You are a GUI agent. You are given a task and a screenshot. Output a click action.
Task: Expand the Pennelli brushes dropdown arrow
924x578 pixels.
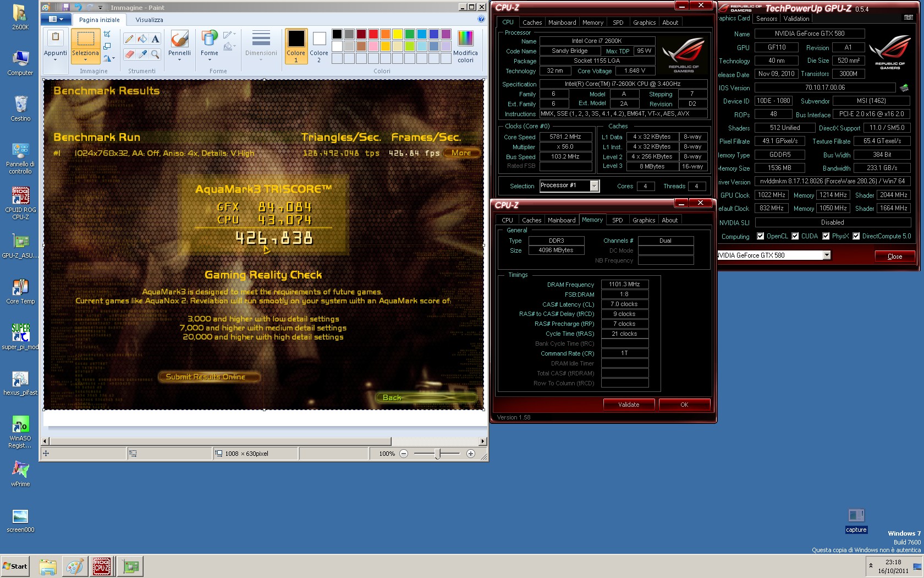179,59
